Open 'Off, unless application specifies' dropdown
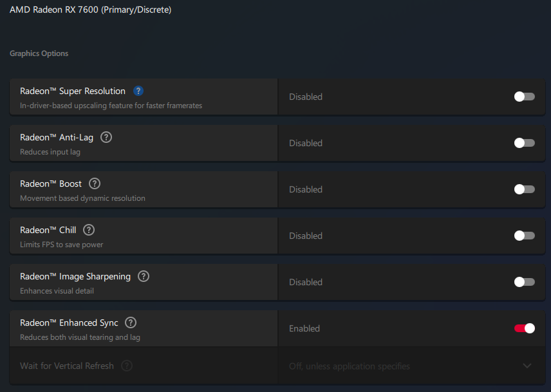 411,366
